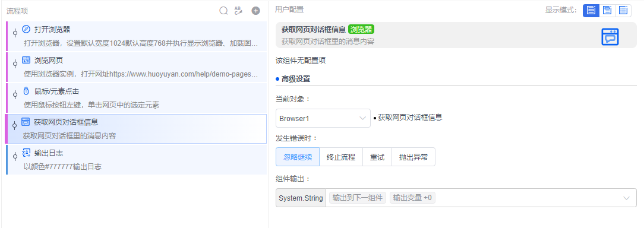The image size is (644, 228).
Task: Click the 输出到下一组件 tag
Action: click(357, 198)
